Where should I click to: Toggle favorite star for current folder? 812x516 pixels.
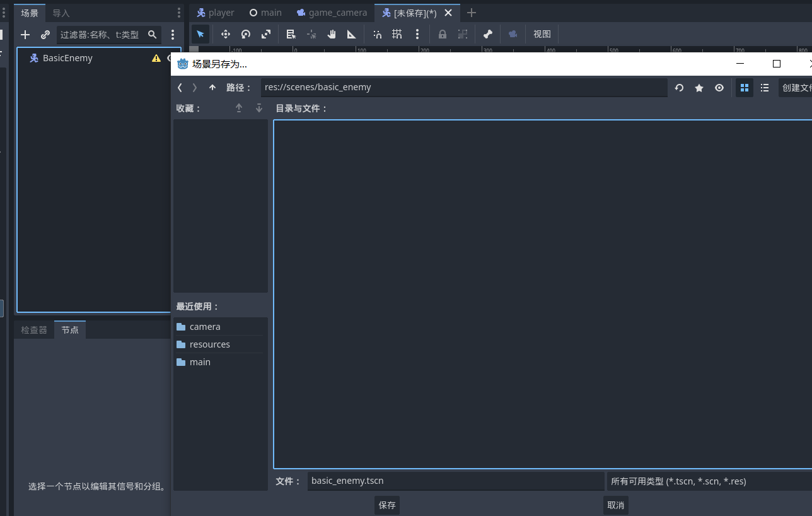(x=699, y=88)
